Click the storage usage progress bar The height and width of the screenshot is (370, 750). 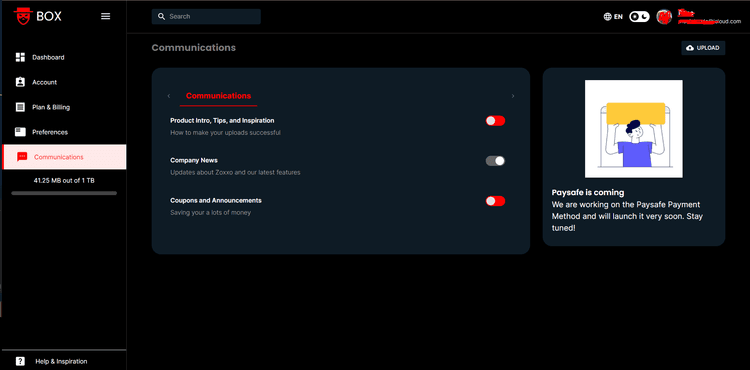64,193
